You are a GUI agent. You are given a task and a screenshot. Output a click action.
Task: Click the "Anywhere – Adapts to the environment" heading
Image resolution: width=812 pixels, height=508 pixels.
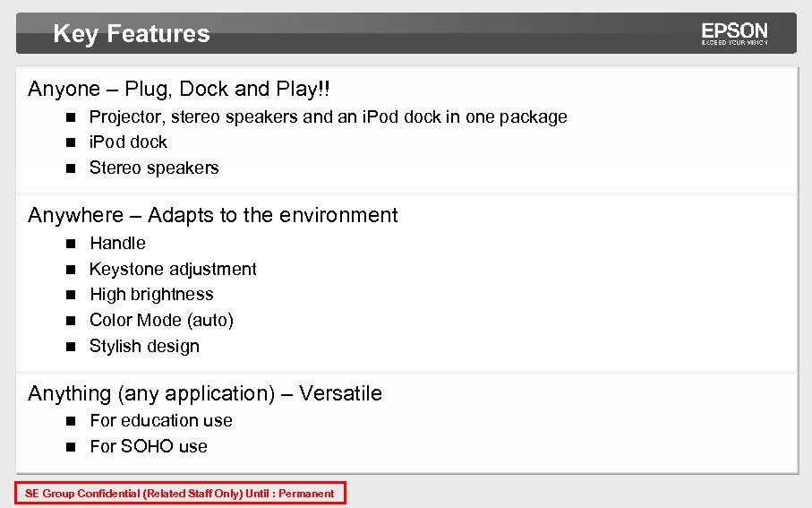[212, 215]
